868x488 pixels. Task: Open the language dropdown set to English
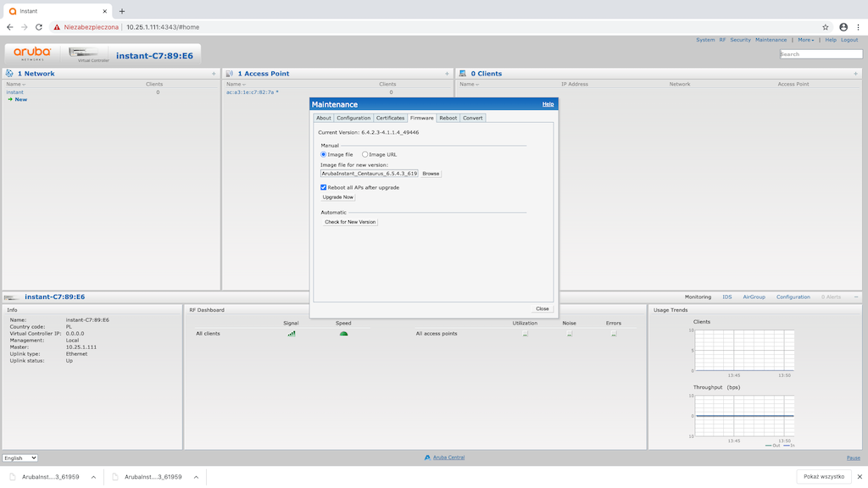pyautogui.click(x=20, y=457)
